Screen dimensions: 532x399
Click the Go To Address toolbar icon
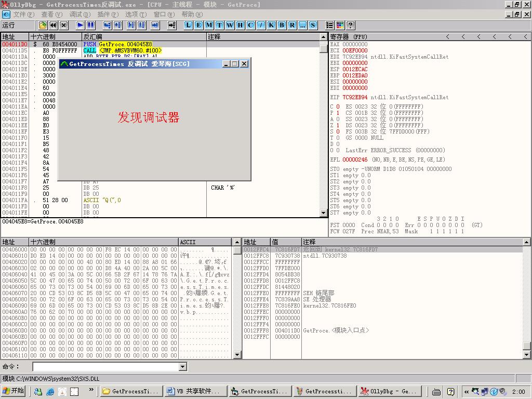pos(171,25)
